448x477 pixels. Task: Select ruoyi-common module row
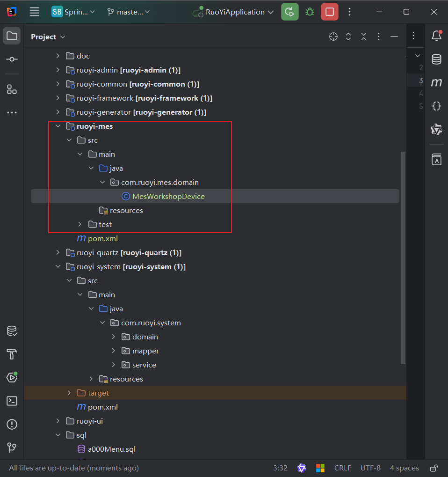215,84
